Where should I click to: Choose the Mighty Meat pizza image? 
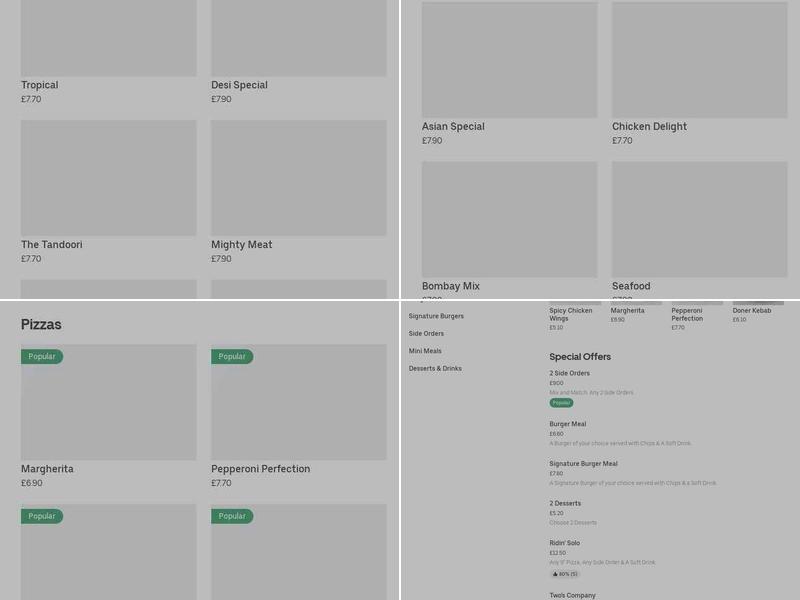click(298, 178)
